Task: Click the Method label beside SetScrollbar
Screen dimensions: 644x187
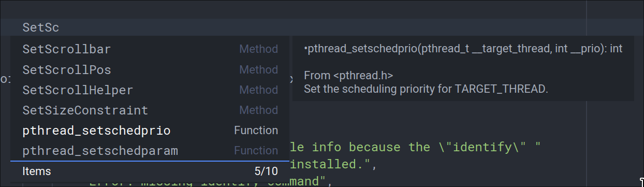Action: click(258, 49)
